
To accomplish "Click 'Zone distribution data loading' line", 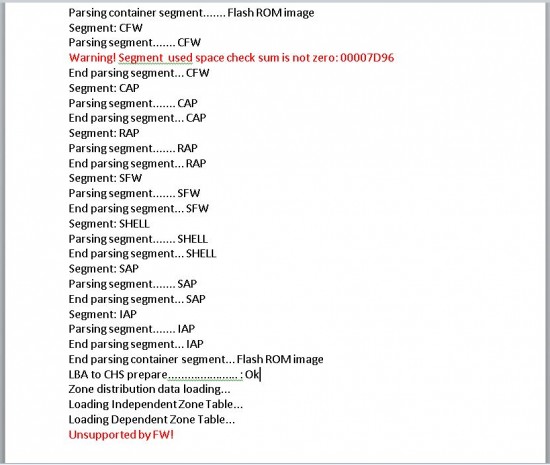I will click(150, 389).
